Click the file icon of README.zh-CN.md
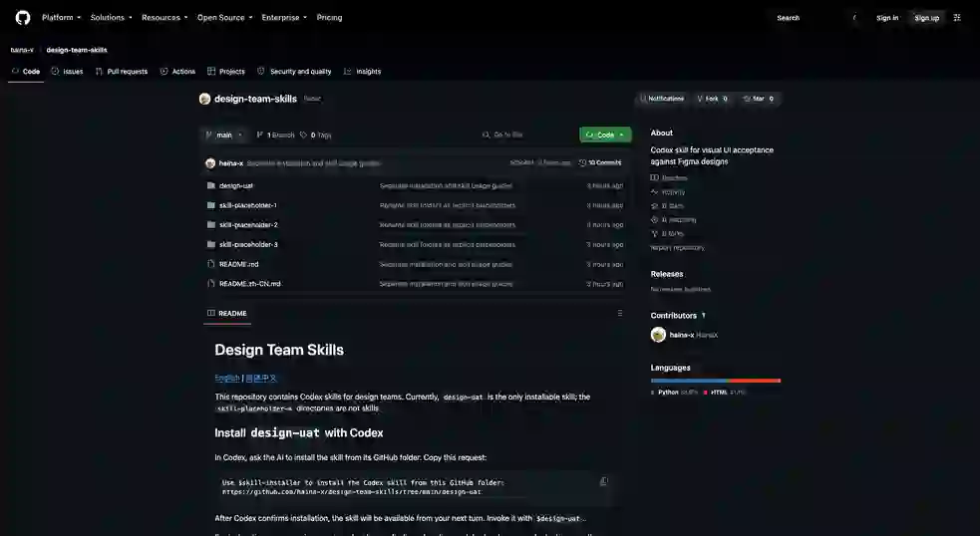The image size is (980, 536). [x=211, y=284]
